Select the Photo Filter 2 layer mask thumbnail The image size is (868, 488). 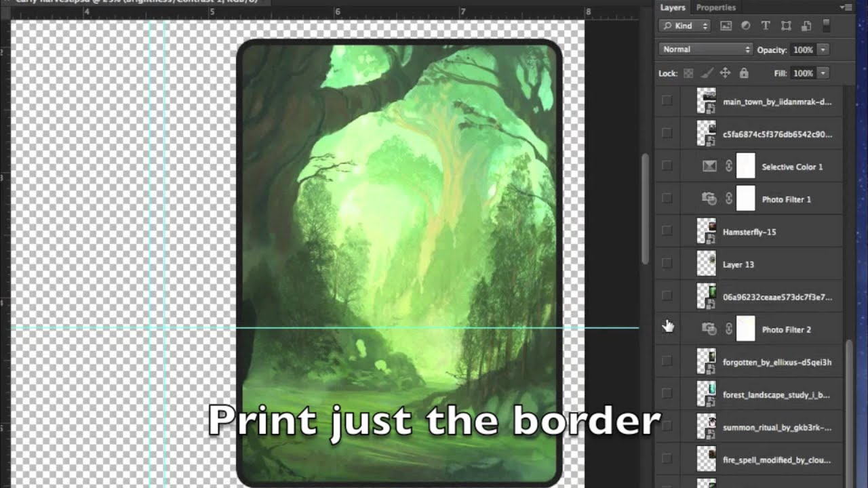[746, 329]
